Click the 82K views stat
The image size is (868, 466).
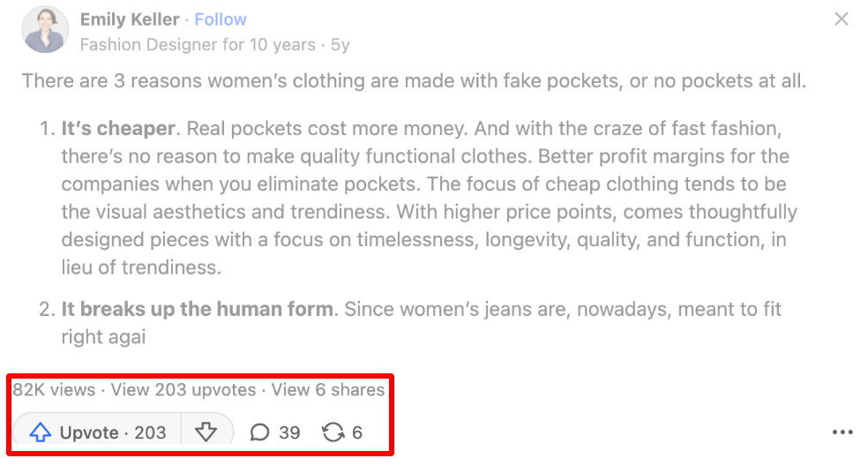[53, 389]
